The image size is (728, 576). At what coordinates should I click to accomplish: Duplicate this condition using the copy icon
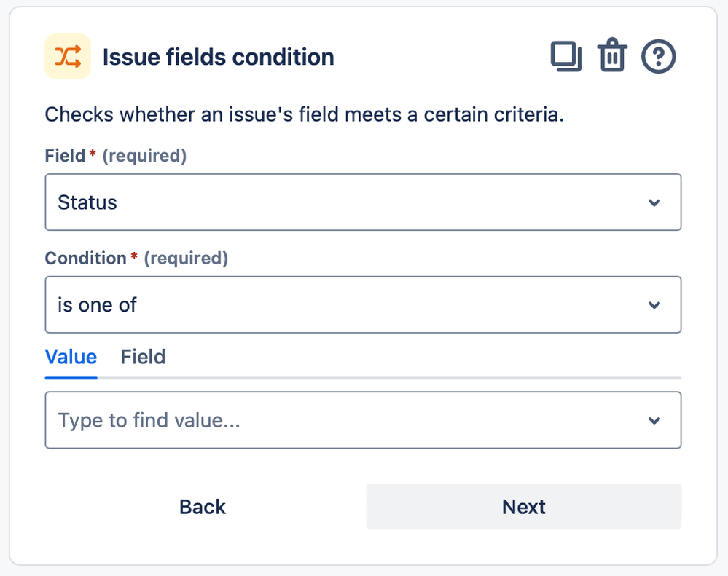566,55
